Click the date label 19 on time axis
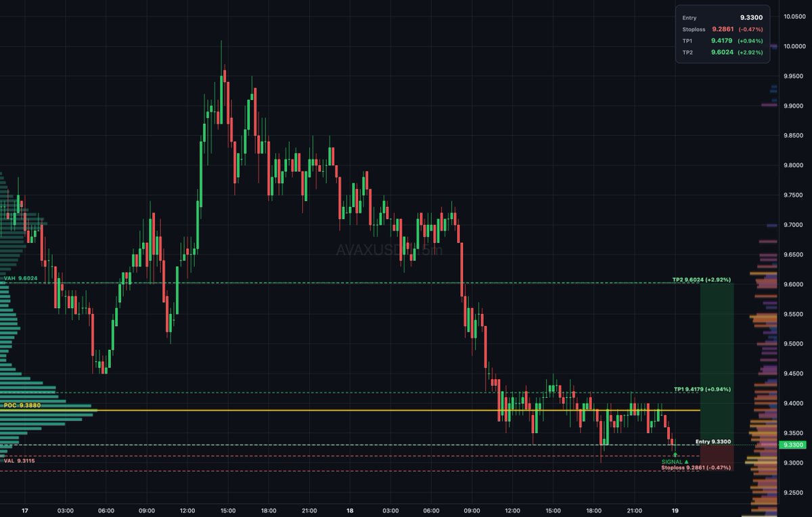812x517 pixels. pyautogui.click(x=675, y=510)
